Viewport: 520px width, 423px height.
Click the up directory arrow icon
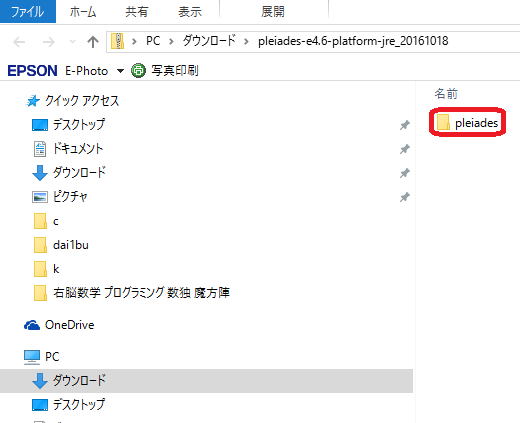(x=93, y=42)
